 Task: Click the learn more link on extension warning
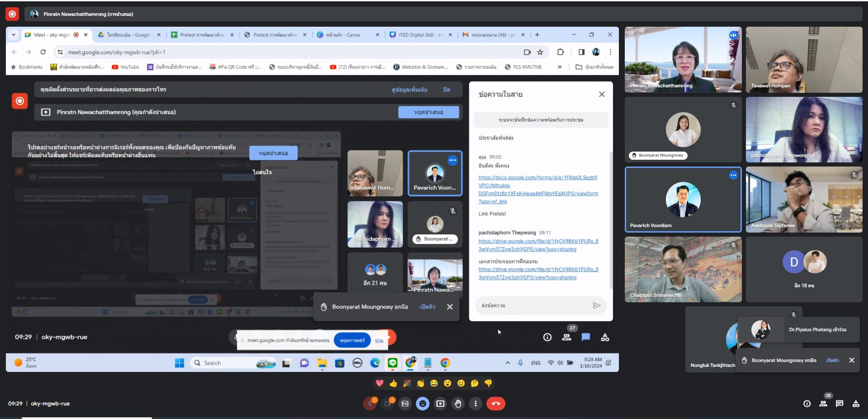click(410, 90)
